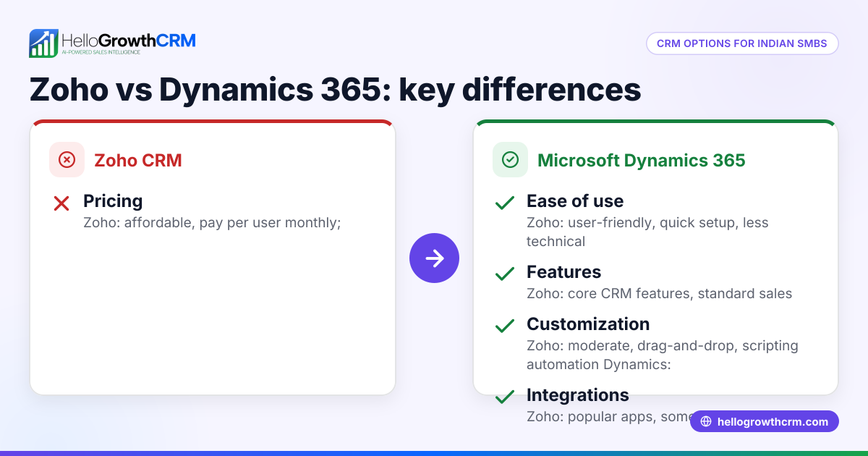Click the CRM OPTIONS FOR INDIAN SMBS badge
The image size is (868, 456).
[x=742, y=43]
